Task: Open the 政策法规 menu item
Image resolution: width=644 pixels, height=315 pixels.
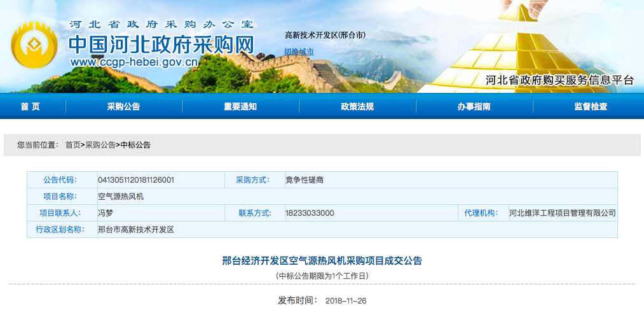Action: tap(357, 106)
